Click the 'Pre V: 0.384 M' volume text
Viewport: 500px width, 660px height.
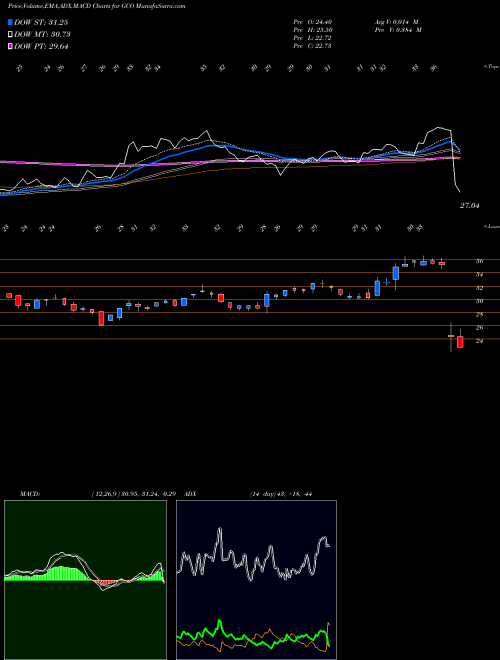pos(398,30)
